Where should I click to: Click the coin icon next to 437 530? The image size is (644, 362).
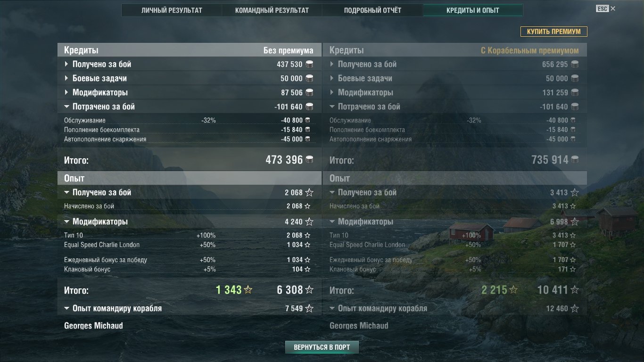[309, 64]
